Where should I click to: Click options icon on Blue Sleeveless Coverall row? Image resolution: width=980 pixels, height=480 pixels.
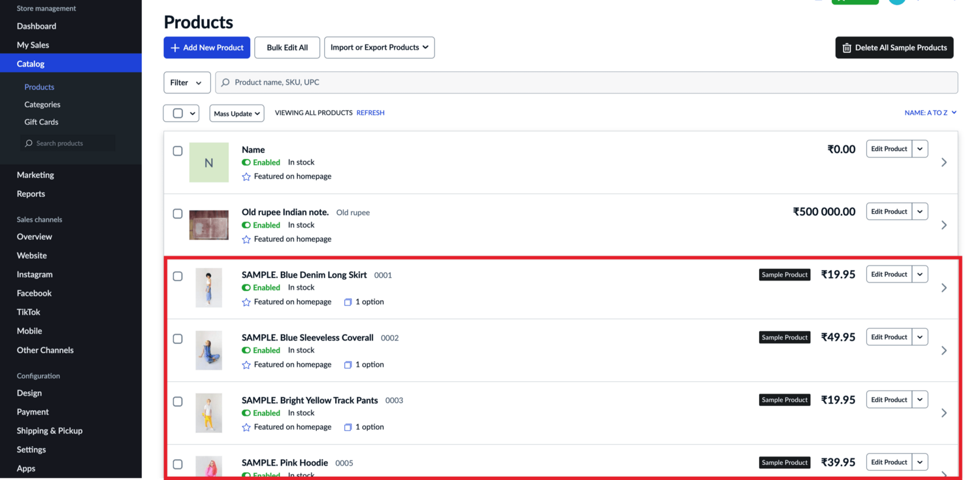[x=348, y=365]
